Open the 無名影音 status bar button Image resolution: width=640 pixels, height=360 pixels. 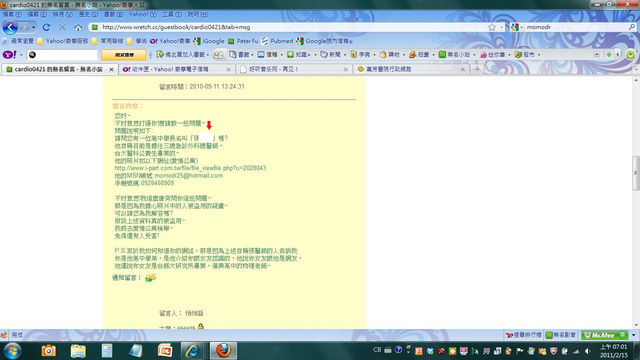pyautogui.click(x=561, y=335)
